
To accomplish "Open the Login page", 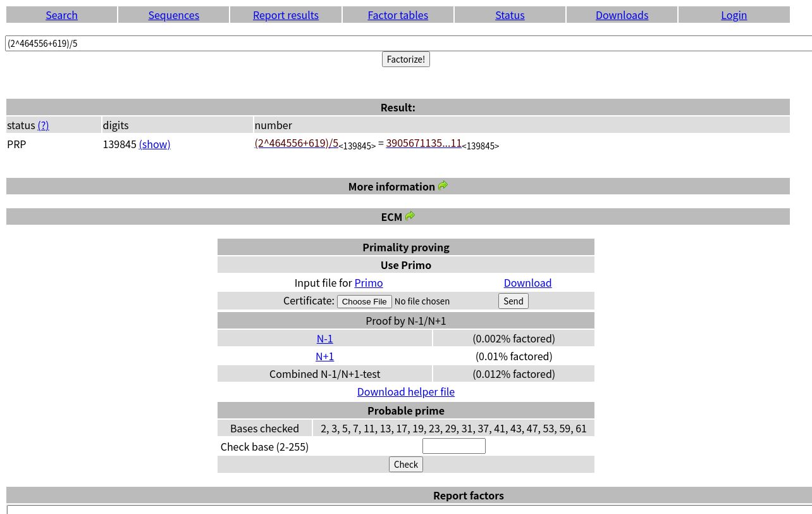I will pyautogui.click(x=734, y=15).
